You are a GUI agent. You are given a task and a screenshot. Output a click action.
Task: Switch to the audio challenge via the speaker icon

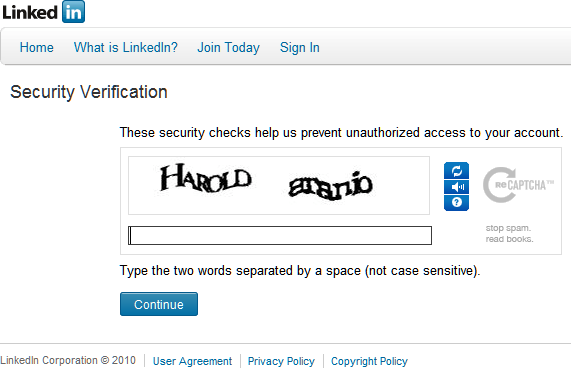tap(456, 187)
